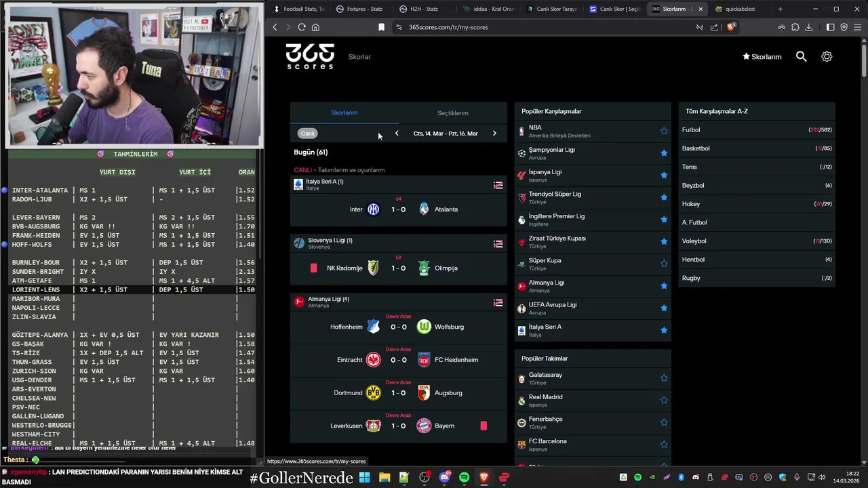Toggle favorite star for Almanya Ligi
The height and width of the screenshot is (488, 868).
point(664,286)
